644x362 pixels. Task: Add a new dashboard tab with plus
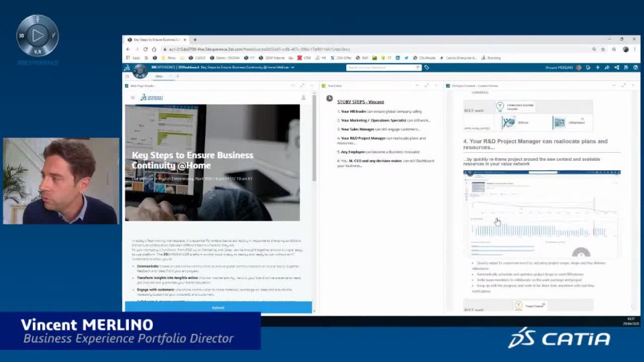178,76
